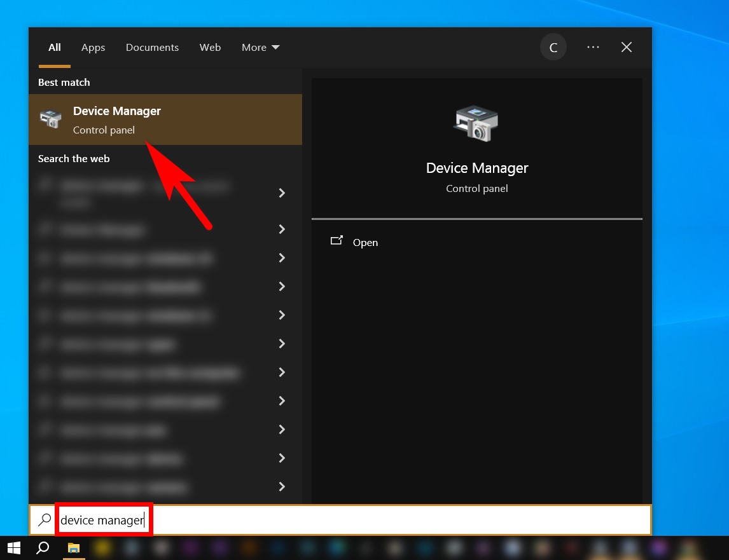Click the search magnifier icon in the search box
This screenshot has width=729, height=560.
pos(43,519)
